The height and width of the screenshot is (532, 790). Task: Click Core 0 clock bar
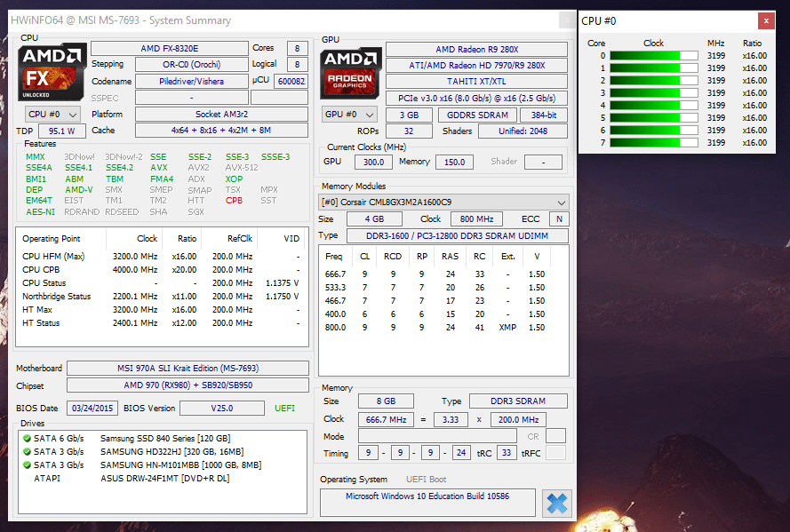point(653,56)
